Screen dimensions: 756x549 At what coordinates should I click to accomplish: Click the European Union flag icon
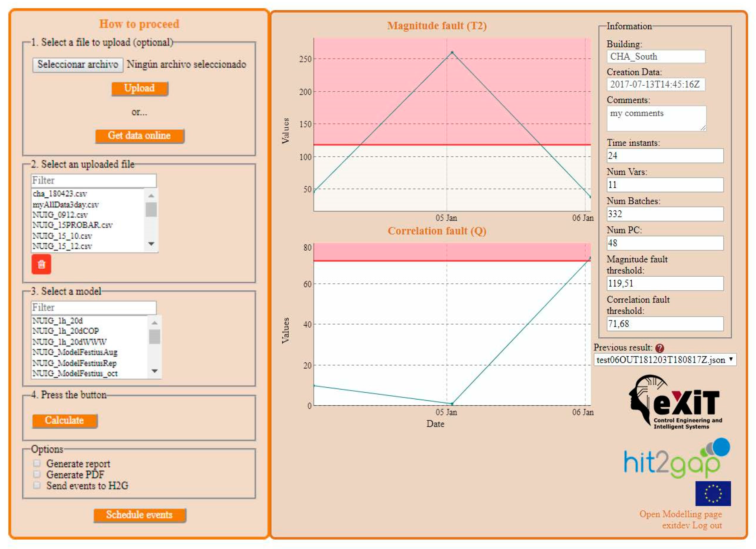[x=713, y=493]
